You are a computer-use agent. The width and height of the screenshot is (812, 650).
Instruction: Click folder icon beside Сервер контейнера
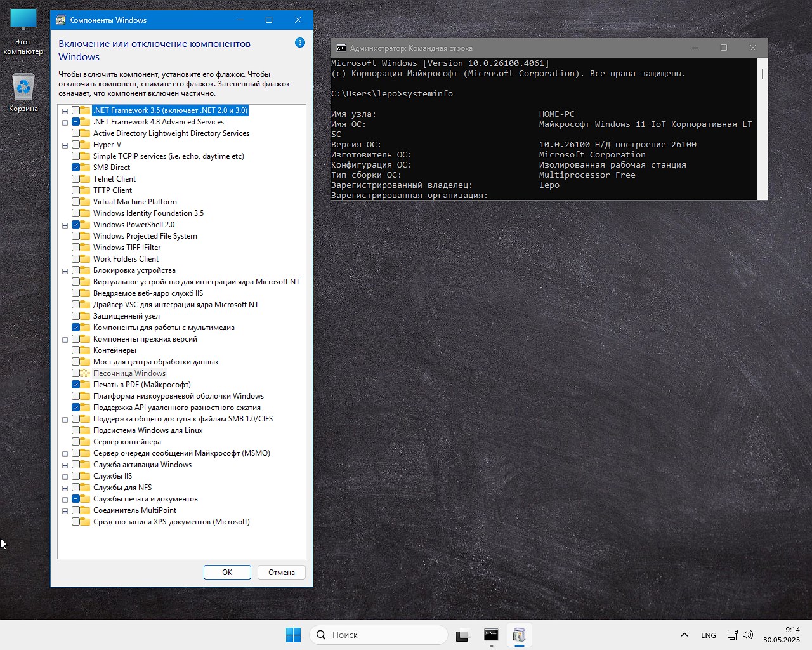coord(85,442)
